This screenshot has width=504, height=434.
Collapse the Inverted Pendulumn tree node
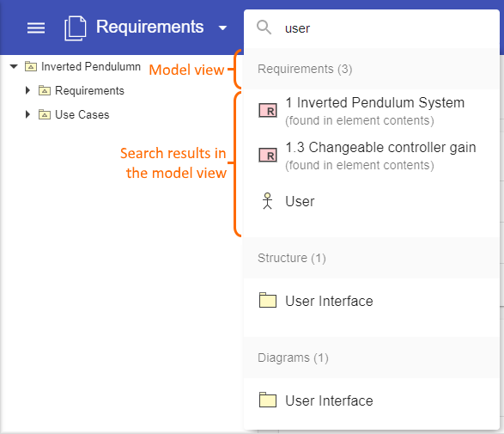click(14, 66)
